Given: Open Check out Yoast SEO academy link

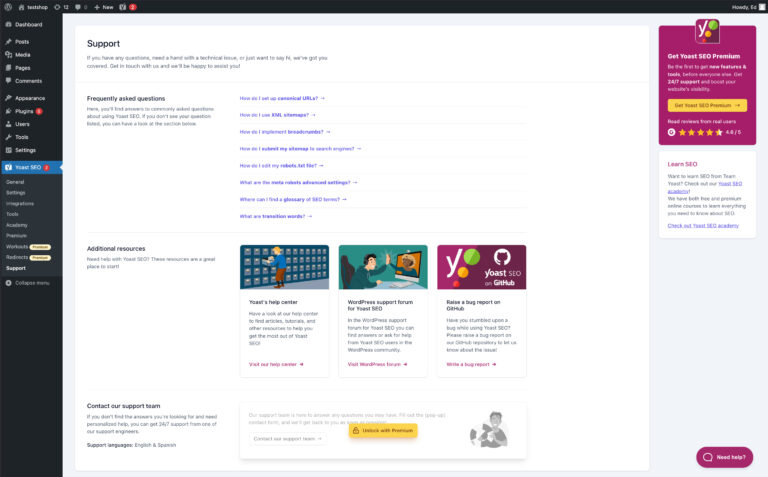Looking at the screenshot, I should (x=703, y=226).
